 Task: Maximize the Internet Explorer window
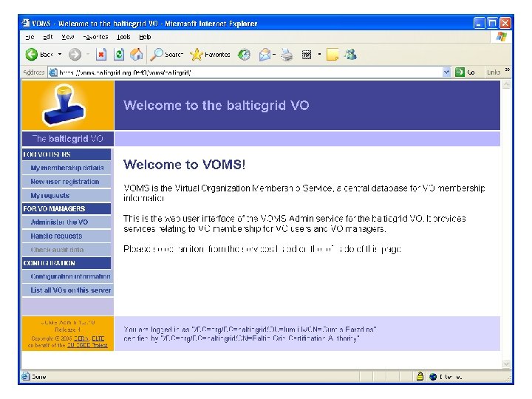[492, 23]
